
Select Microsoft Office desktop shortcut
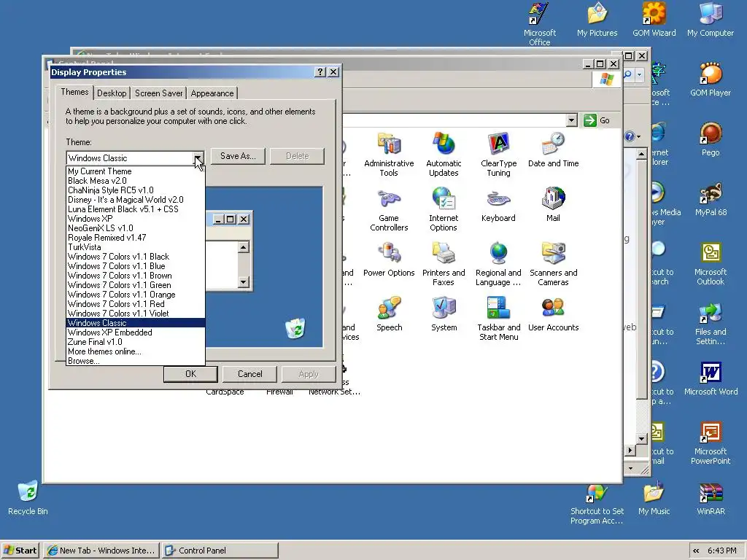[539, 24]
